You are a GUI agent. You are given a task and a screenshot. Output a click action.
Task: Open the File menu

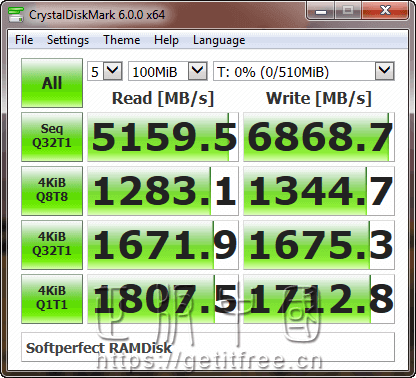(x=24, y=40)
